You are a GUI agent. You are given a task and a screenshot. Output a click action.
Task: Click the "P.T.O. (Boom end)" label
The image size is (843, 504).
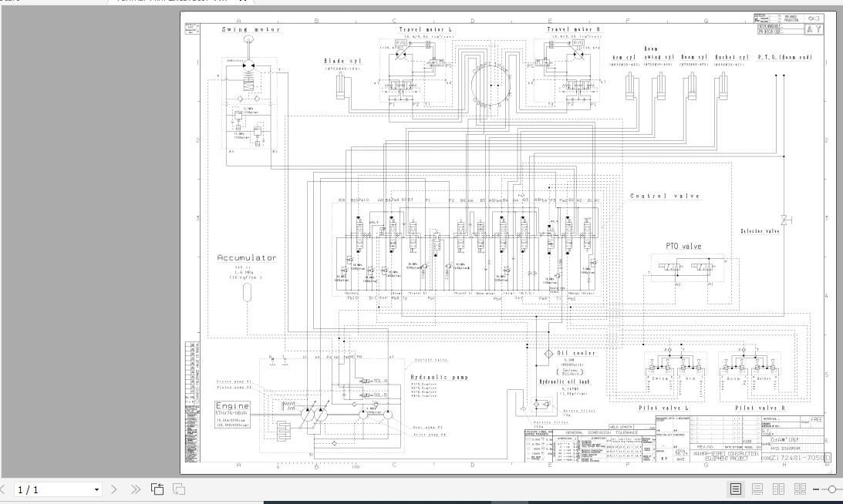pos(785,57)
